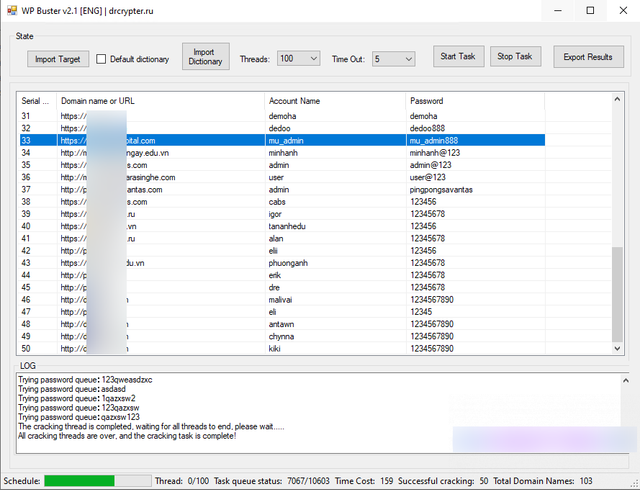Maximize the WP Buster window
Screen dimensions: 640x490
point(590,10)
